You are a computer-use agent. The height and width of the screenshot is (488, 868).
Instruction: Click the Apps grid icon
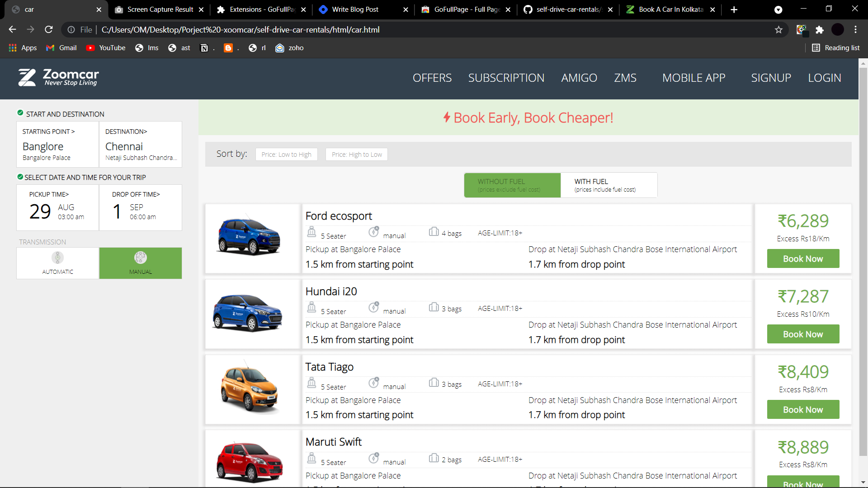[13, 48]
